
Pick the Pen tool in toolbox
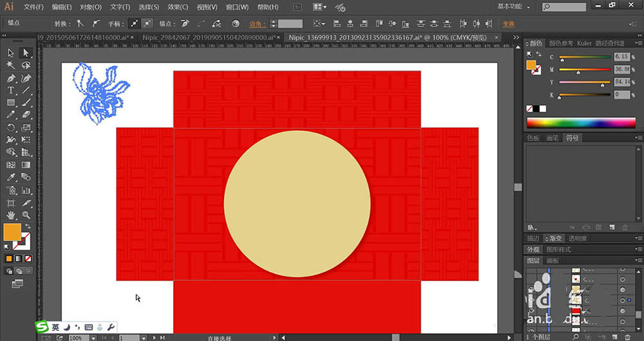pos(11,78)
